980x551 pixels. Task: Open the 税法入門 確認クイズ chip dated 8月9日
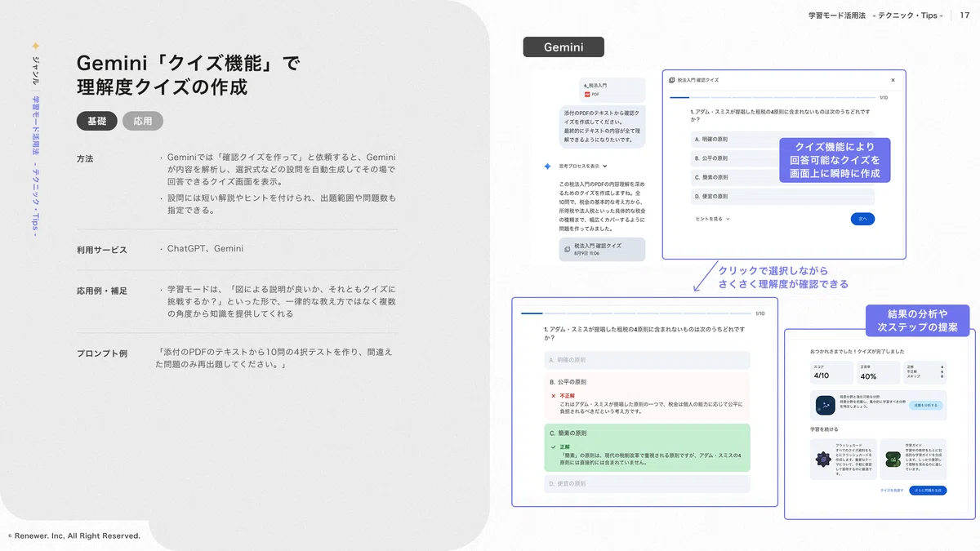(x=602, y=249)
